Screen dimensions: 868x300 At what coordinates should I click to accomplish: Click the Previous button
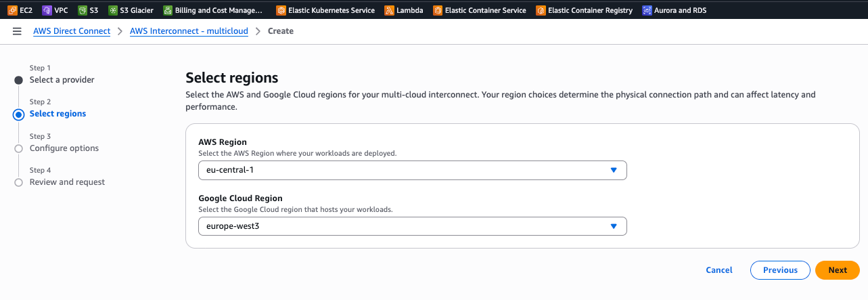click(780, 270)
